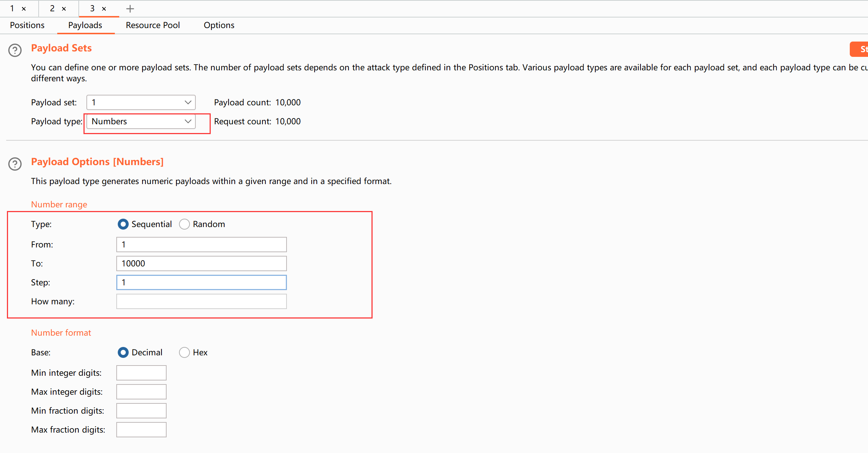
Task: Open Payload Sets help icon
Action: (x=15, y=50)
